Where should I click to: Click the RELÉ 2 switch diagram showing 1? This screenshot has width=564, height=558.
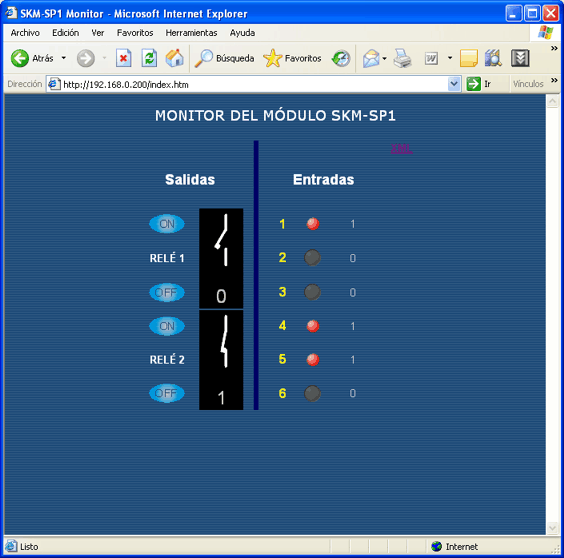221,360
